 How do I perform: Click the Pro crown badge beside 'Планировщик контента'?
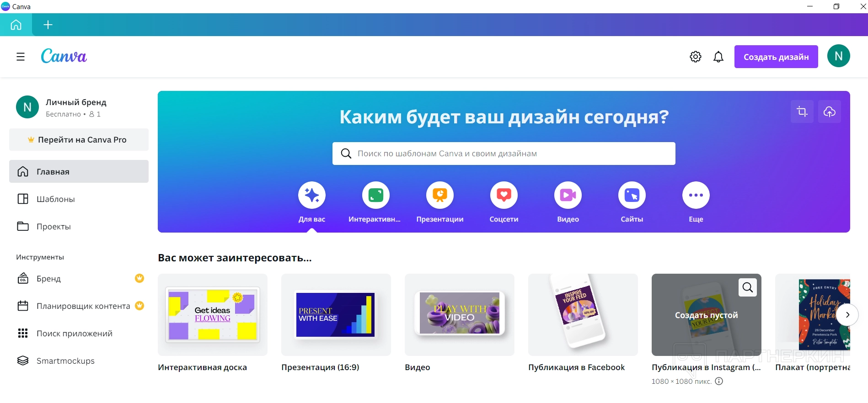tap(139, 305)
